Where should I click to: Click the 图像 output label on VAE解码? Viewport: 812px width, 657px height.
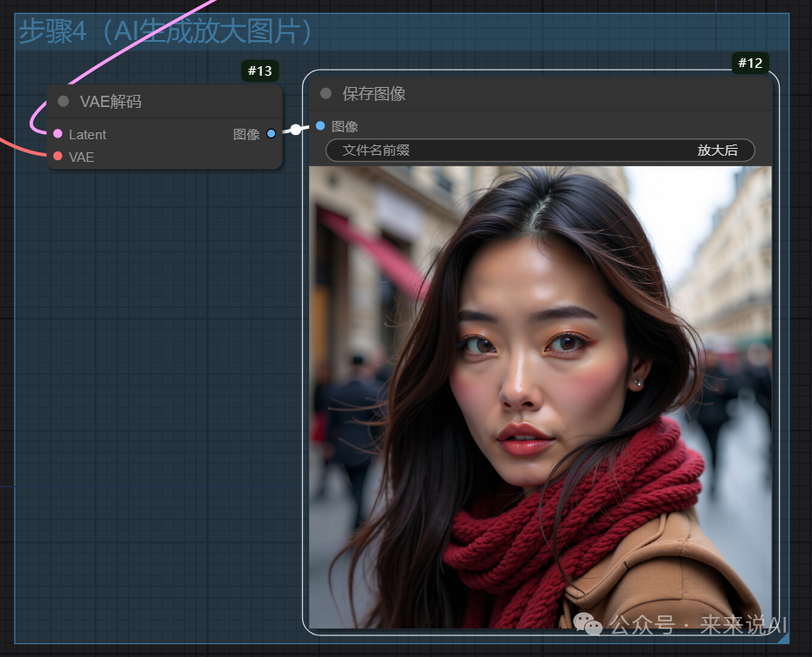[x=246, y=135]
